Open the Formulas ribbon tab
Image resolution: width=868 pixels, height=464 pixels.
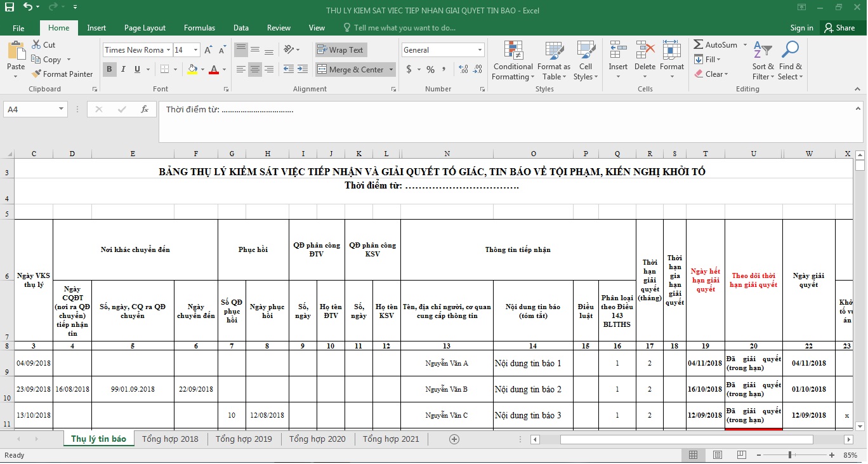199,28
